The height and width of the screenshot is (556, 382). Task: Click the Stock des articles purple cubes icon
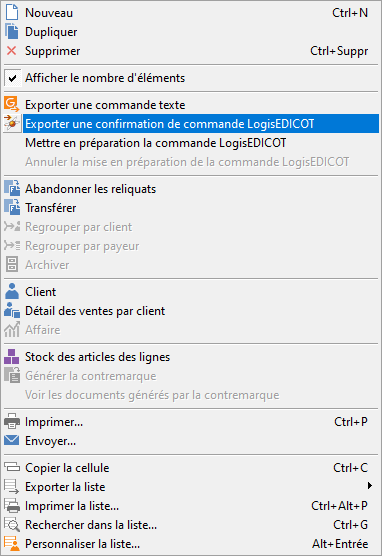[x=12, y=356]
